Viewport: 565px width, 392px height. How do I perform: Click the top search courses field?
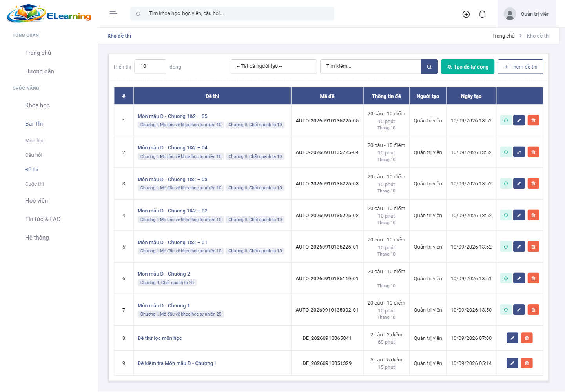click(x=232, y=14)
